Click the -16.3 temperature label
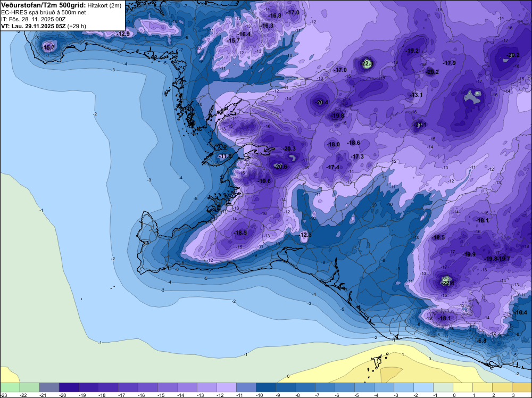The height and width of the screenshot is (398, 532). tap(267, 26)
